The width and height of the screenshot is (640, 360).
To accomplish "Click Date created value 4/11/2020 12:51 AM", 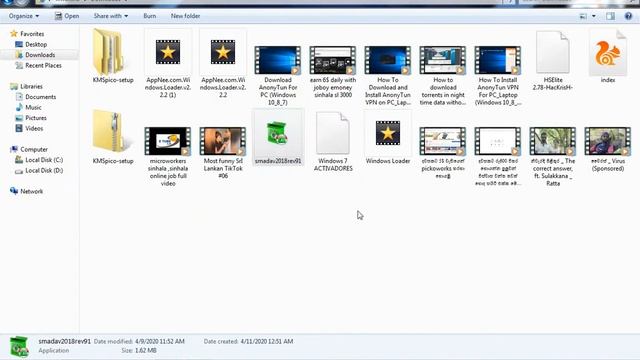I will click(x=267, y=341).
